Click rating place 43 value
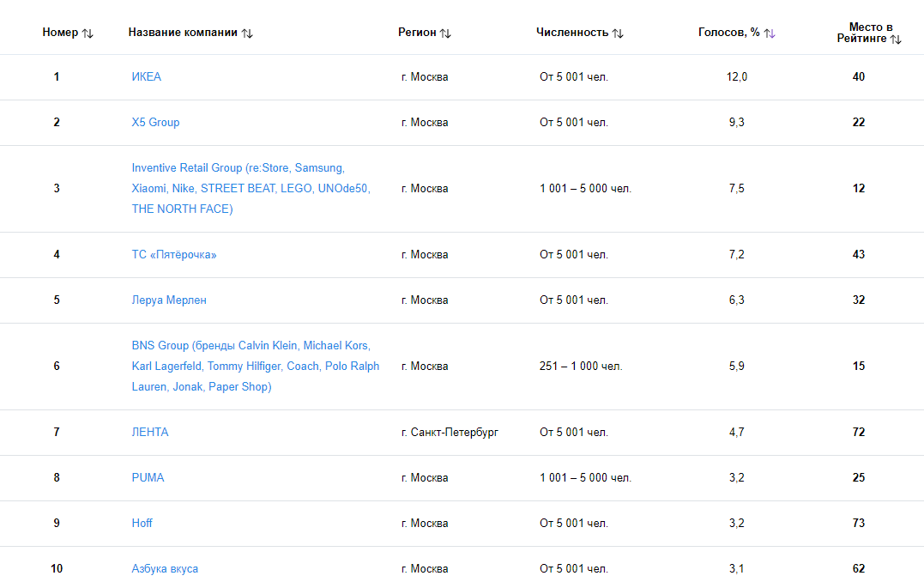Screen dimensions: 924x588 (x=859, y=254)
